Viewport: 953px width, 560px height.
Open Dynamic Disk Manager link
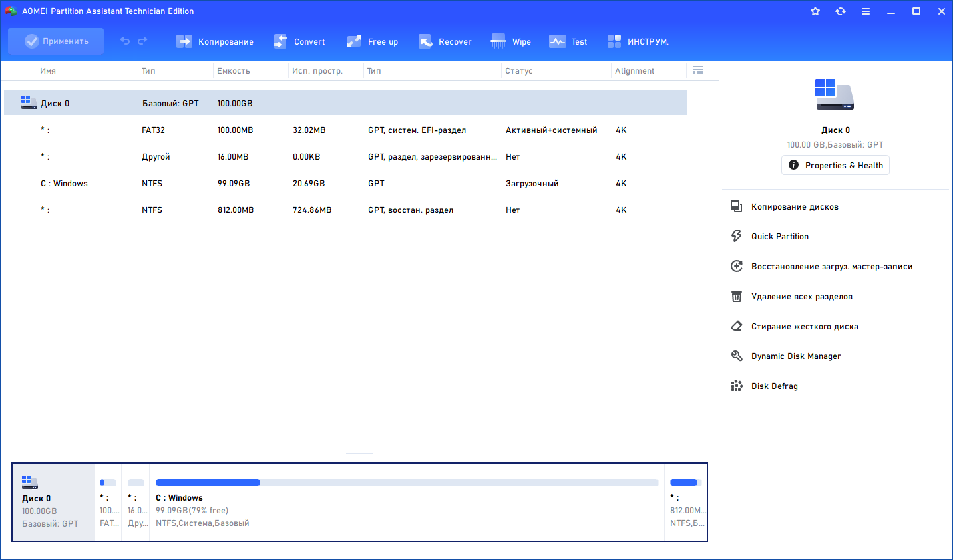pyautogui.click(x=796, y=356)
